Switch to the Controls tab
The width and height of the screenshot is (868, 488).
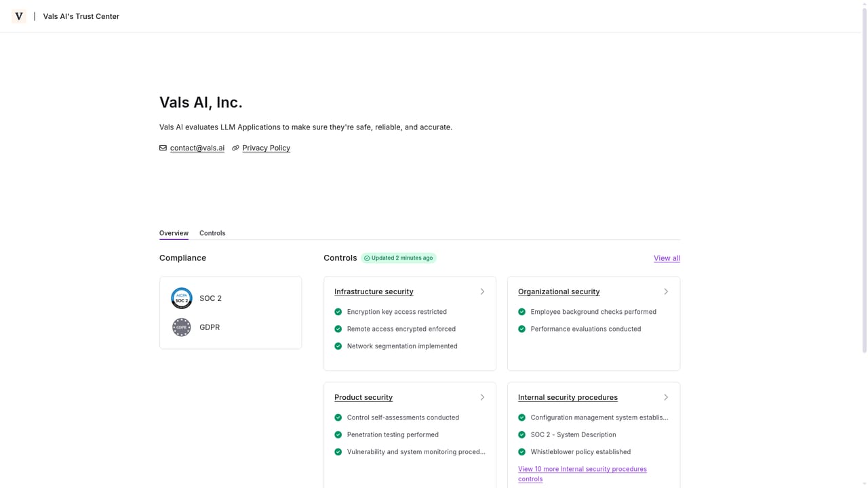pos(212,233)
